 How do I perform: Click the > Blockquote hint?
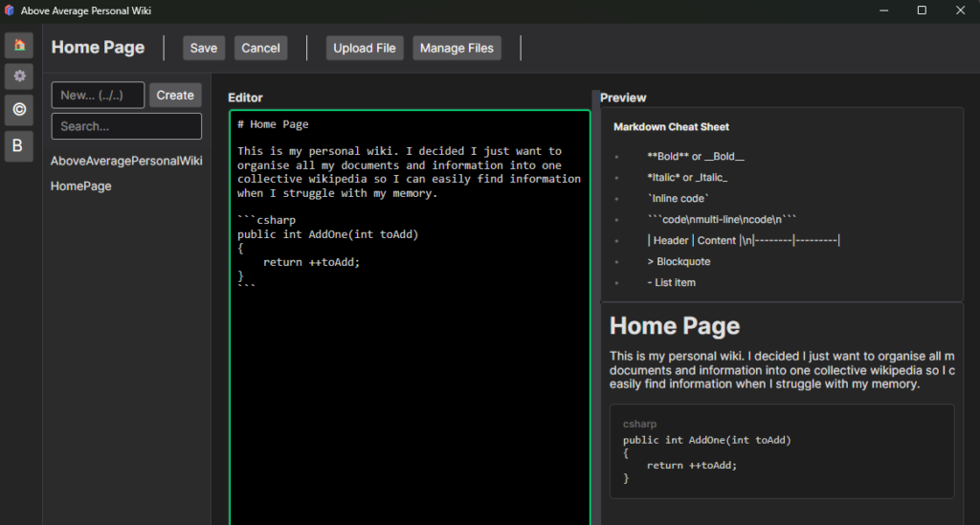(679, 262)
